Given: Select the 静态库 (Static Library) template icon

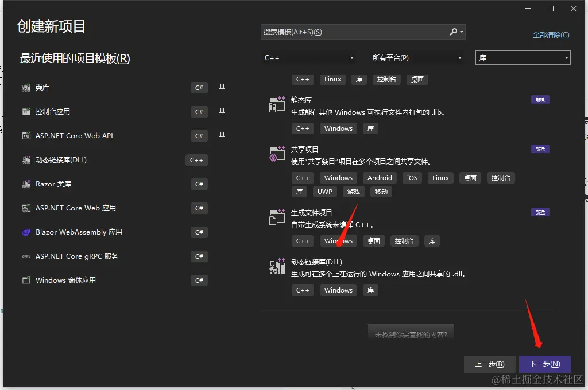Looking at the screenshot, I should point(276,105).
